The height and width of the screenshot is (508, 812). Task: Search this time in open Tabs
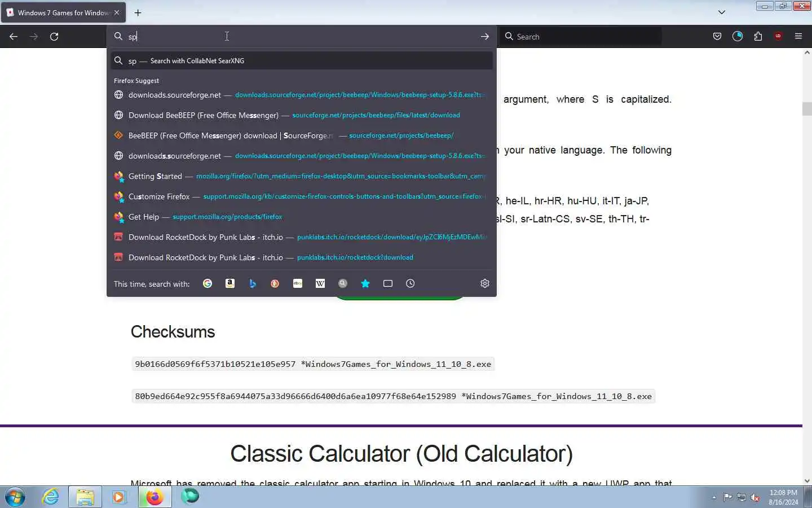click(388, 283)
